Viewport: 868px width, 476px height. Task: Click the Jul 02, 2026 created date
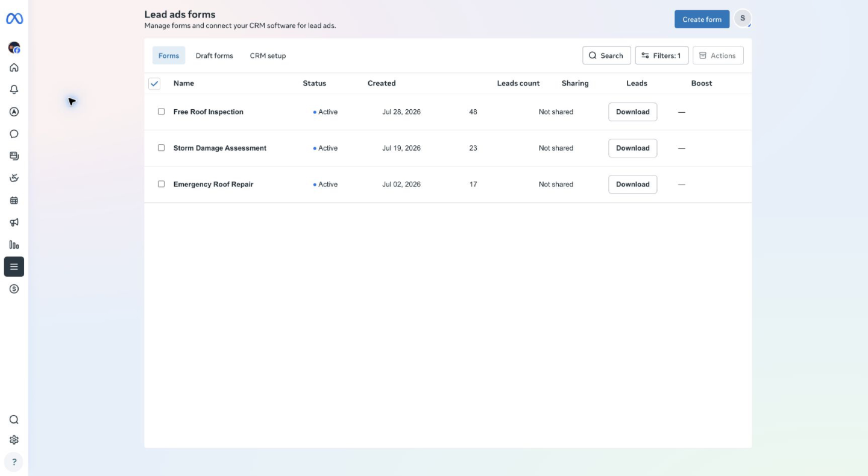tap(401, 184)
